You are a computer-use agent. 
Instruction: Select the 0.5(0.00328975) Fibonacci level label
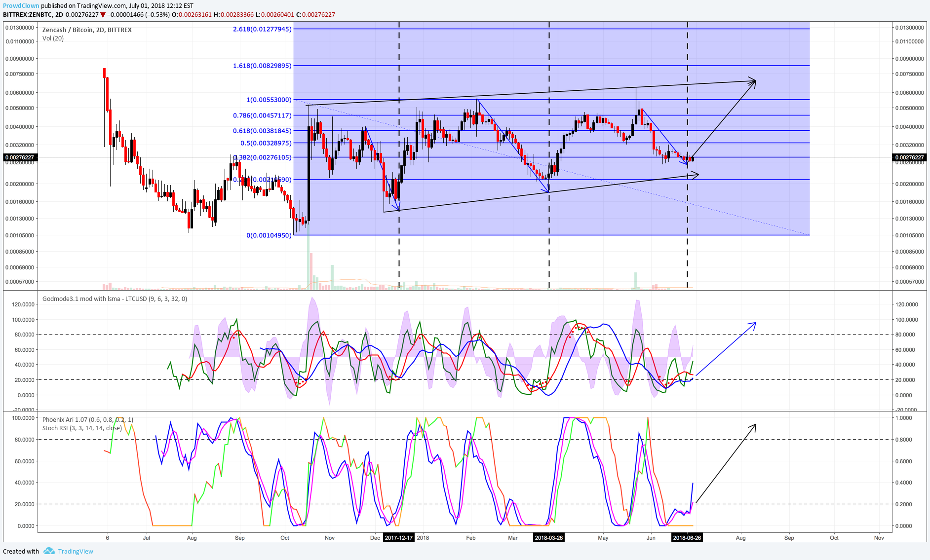click(x=266, y=143)
